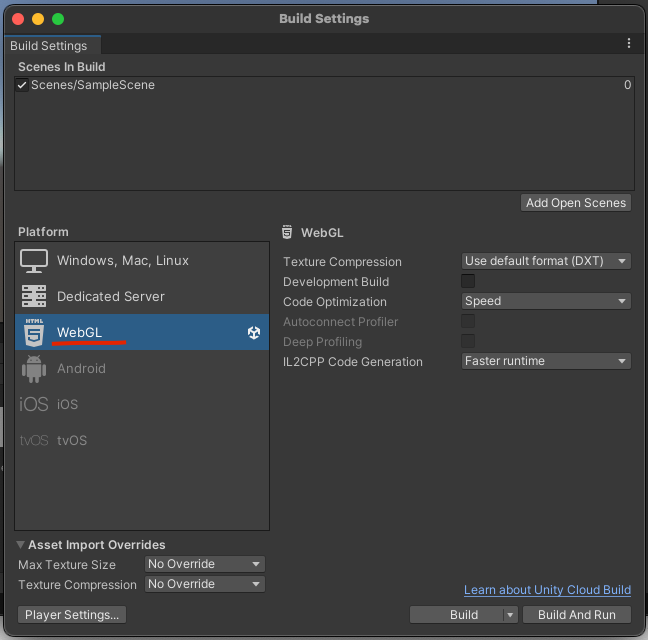Click Build And Run
Viewport: 648px width, 640px height.
[x=577, y=615]
